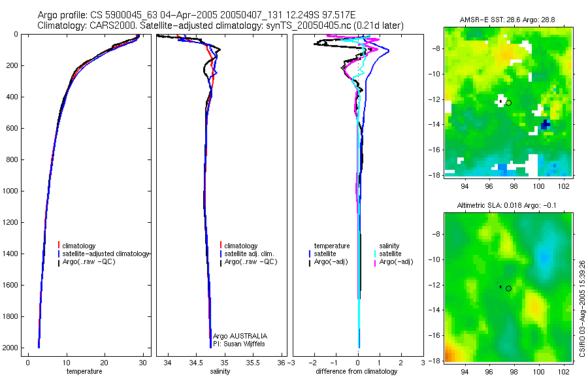
Task: Click the magenta Argo(-adj) salinity legend marker
Action: 375,262
